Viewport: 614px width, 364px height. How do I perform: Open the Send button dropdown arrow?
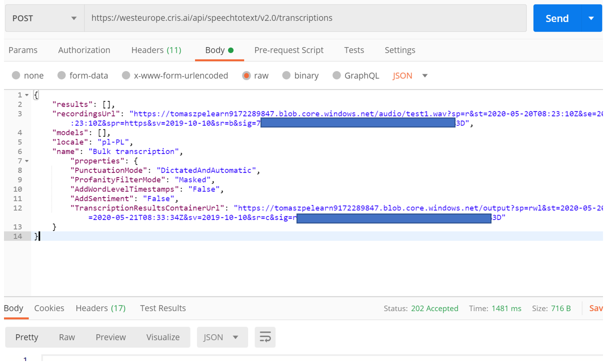click(x=591, y=18)
